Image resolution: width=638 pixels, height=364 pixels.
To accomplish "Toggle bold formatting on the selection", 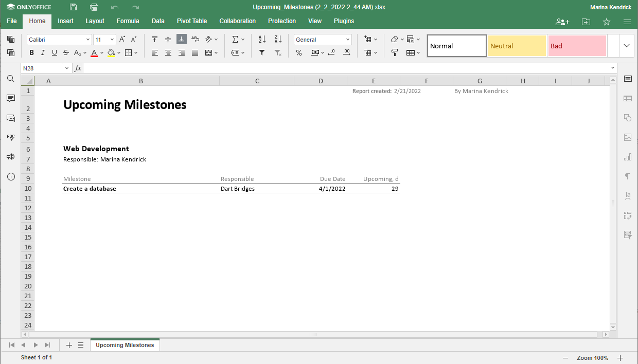I will pyautogui.click(x=31, y=52).
